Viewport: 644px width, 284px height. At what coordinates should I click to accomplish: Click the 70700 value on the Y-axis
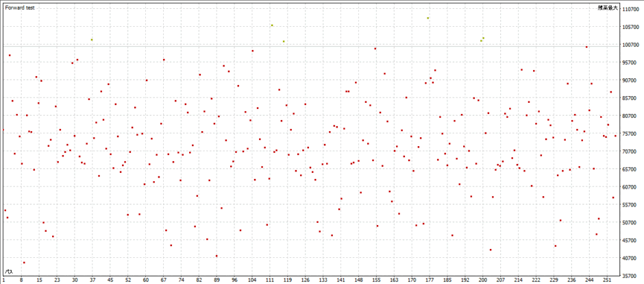(x=631, y=152)
